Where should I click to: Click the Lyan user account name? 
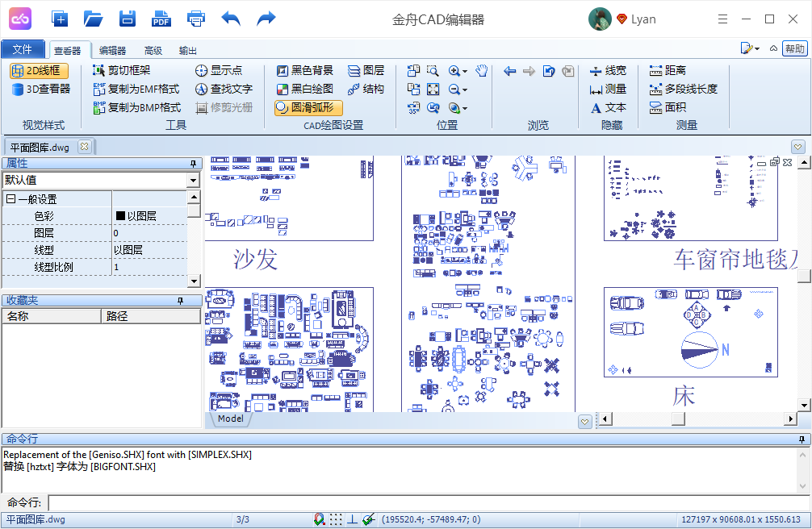coord(643,19)
